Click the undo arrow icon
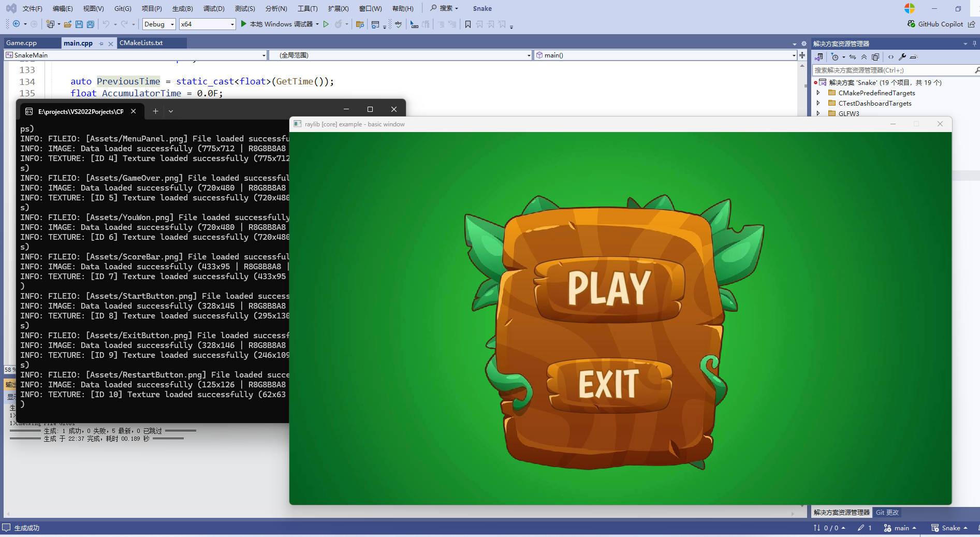The height and width of the screenshot is (537, 980). [106, 24]
